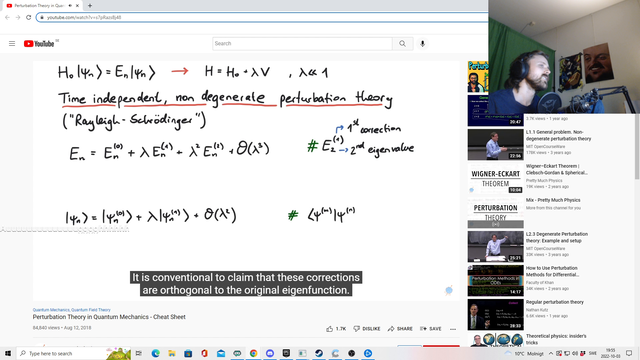Viewport: 640px width, 360px height.
Task: Reload the page with refresh icon
Action: tap(29, 18)
